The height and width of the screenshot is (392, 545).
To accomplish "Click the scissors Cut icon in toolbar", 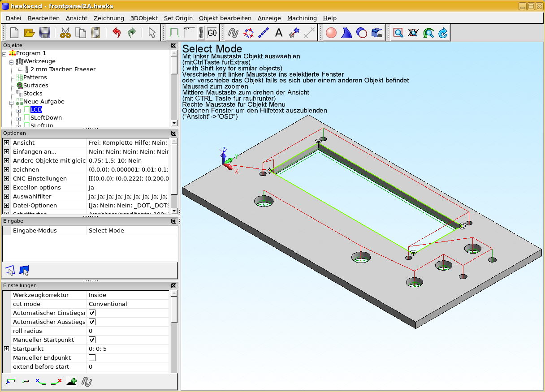I will (65, 33).
